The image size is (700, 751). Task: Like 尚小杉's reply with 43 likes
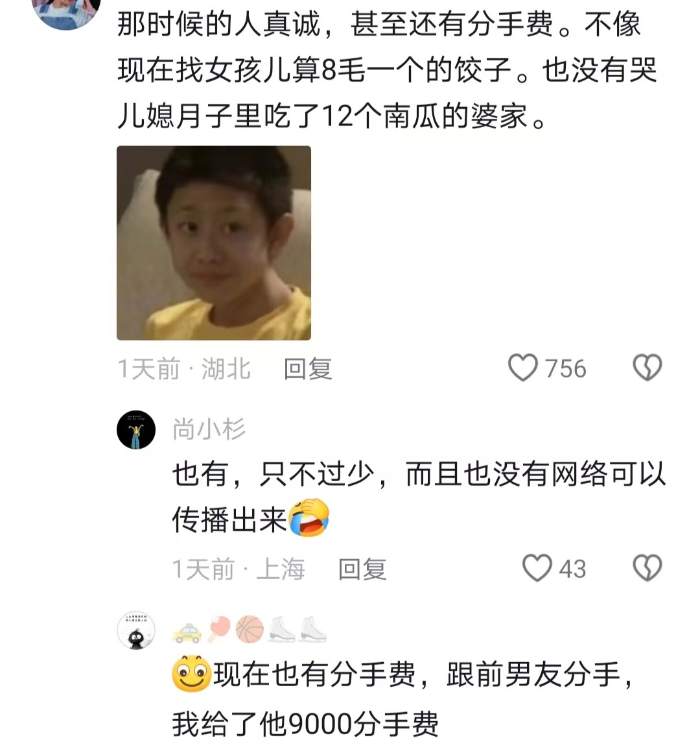[537, 568]
